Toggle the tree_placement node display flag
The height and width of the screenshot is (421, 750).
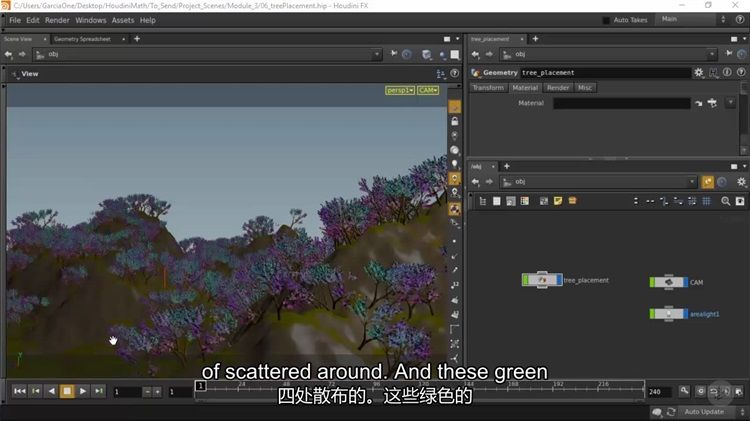pyautogui.click(x=557, y=280)
